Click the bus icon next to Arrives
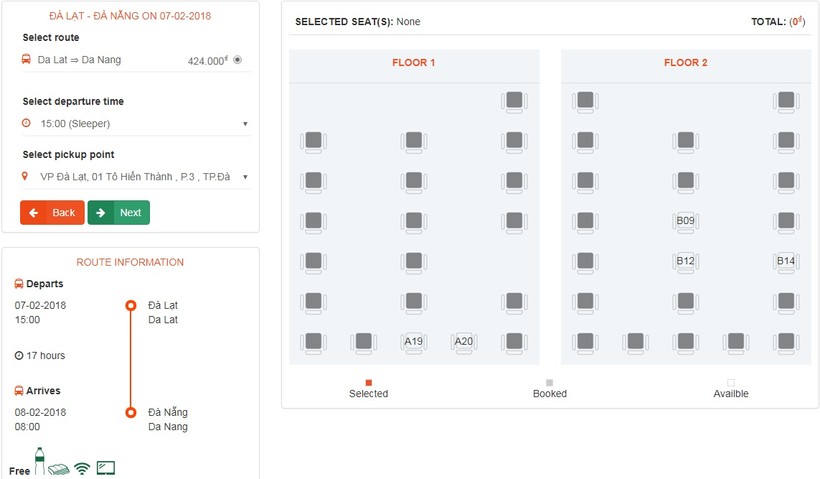The width and height of the screenshot is (820, 479). click(x=19, y=391)
